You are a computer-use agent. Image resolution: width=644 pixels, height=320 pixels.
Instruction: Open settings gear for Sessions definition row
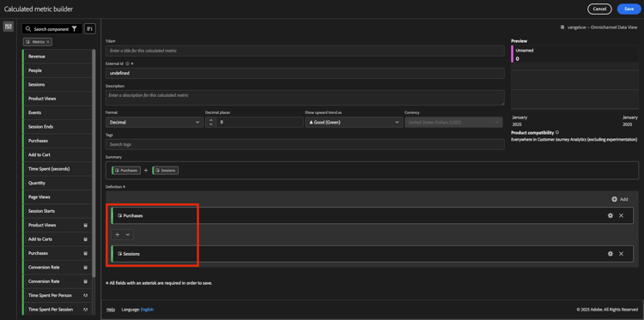click(611, 254)
